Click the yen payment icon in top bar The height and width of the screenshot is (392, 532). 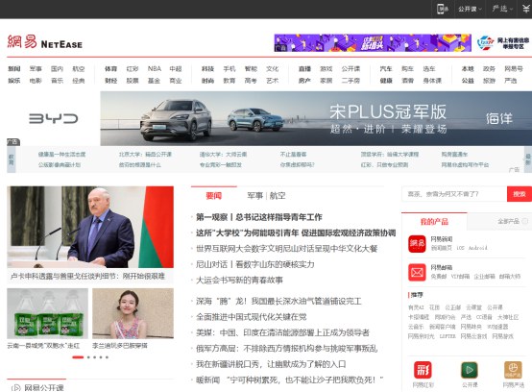526,9
